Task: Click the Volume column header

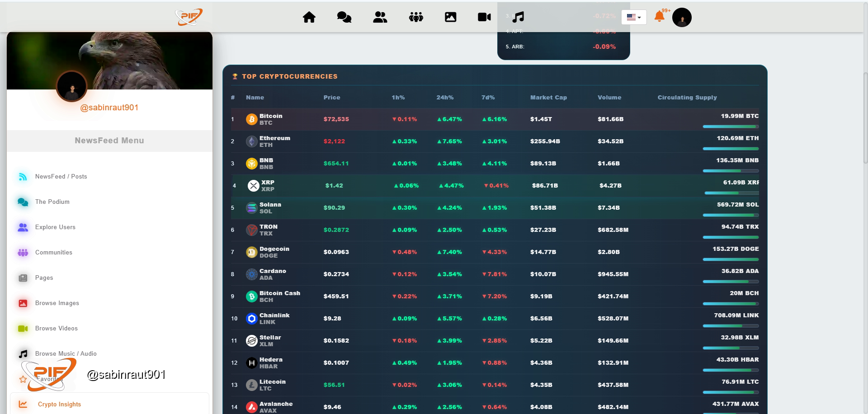Action: point(609,98)
